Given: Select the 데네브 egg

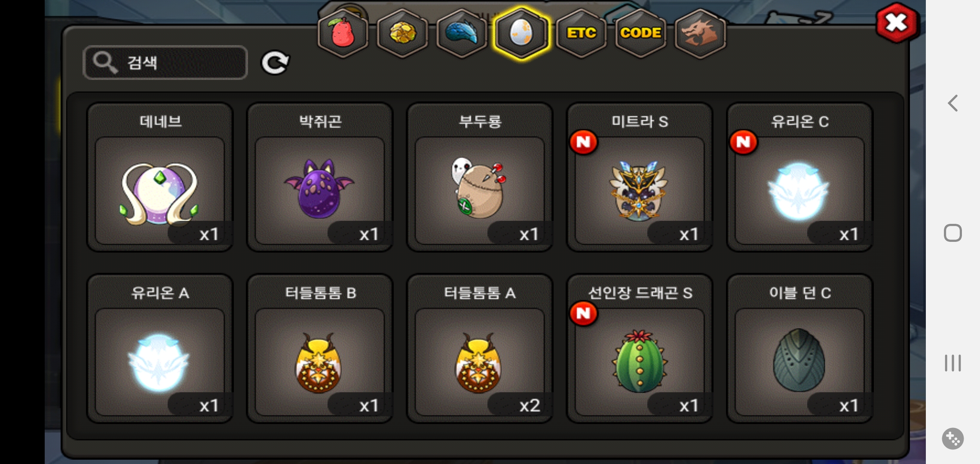Looking at the screenshot, I should [160, 177].
